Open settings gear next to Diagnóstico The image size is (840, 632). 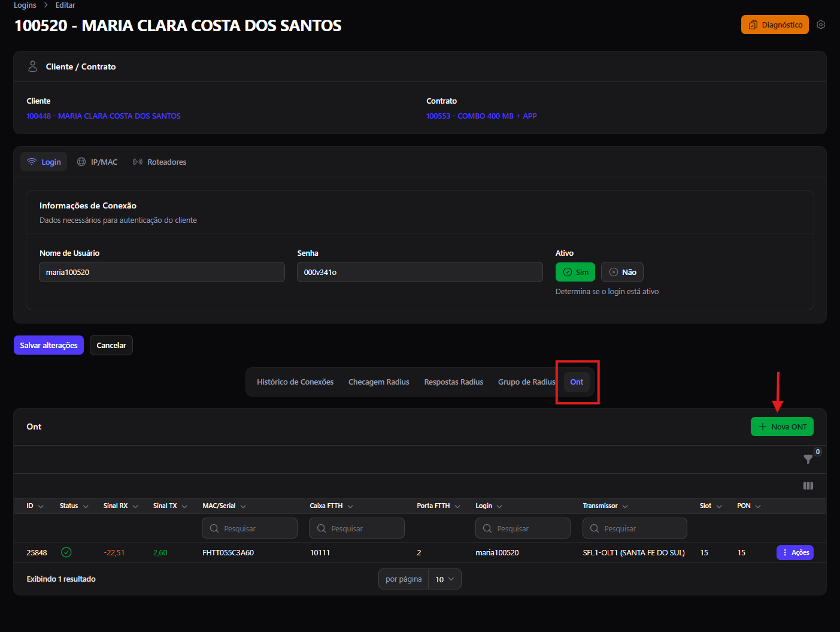click(x=821, y=25)
